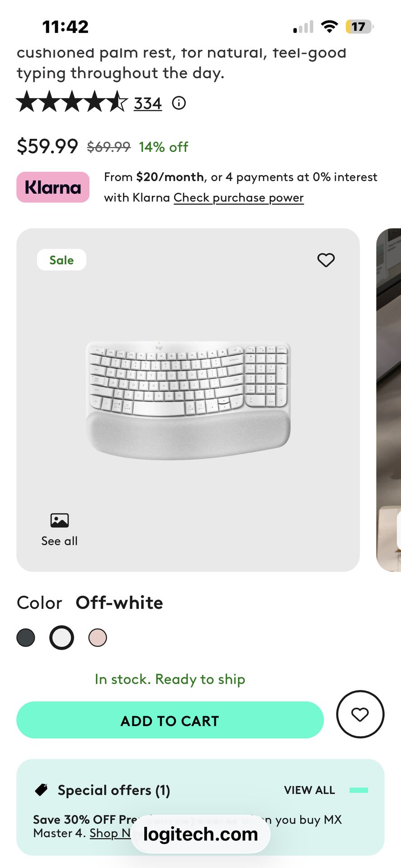Tap the See all images icon

[x=60, y=520]
